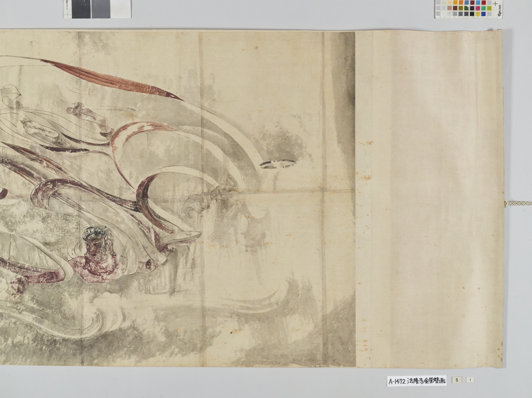Viewport: 532px width, 398px height.
Task: Click the small tag numbered "5"
Action: [x=456, y=380]
